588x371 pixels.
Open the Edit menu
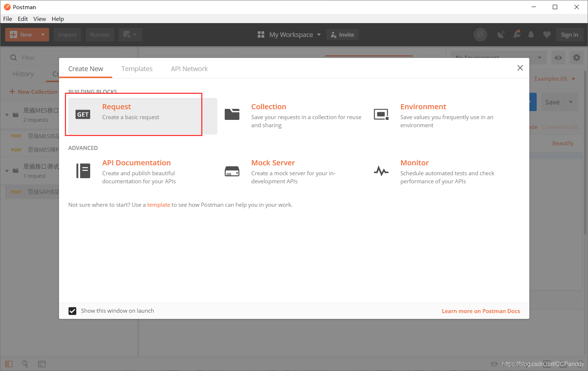click(x=23, y=19)
